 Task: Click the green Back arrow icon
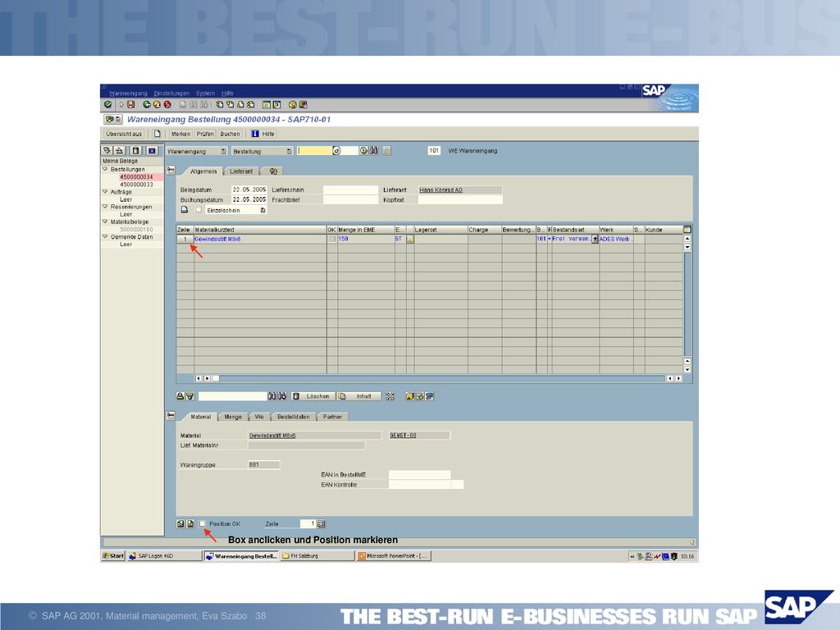tap(146, 104)
